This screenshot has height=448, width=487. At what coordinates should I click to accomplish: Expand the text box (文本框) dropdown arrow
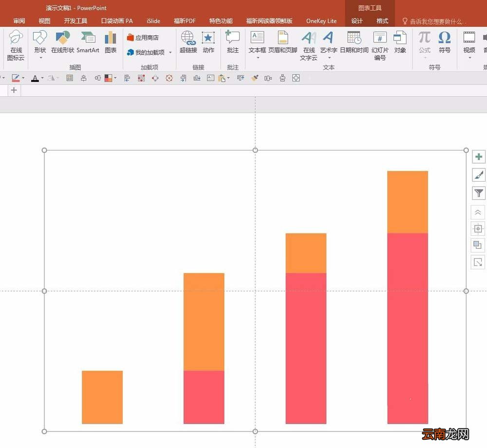(258, 58)
